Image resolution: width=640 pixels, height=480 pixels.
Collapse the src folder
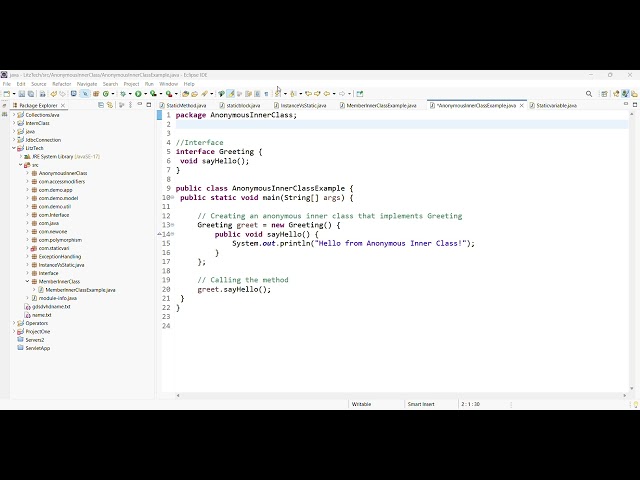pyautogui.click(x=20, y=165)
